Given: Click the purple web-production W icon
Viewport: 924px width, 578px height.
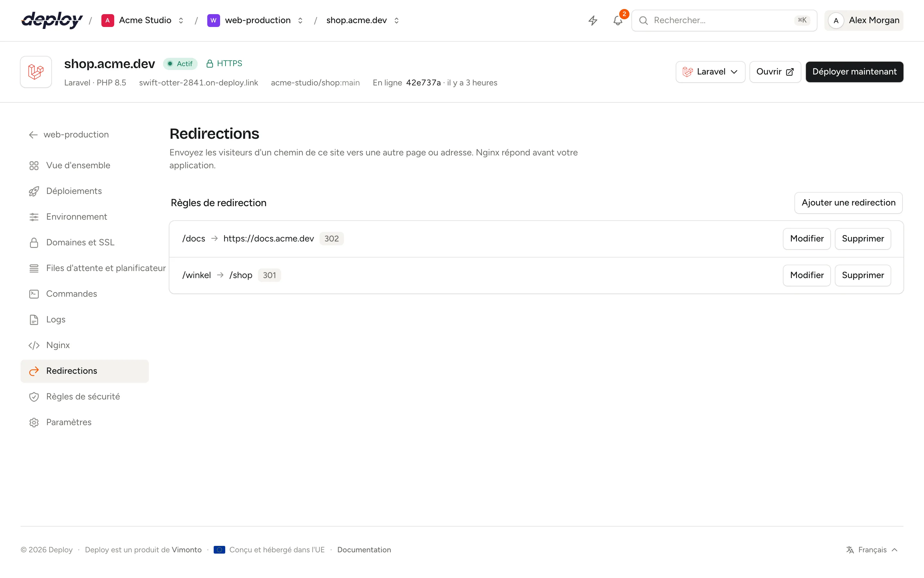Looking at the screenshot, I should [x=213, y=20].
